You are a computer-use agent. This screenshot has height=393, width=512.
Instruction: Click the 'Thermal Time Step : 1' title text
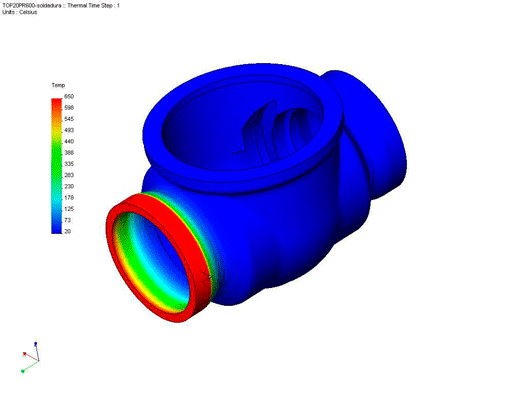click(x=93, y=6)
